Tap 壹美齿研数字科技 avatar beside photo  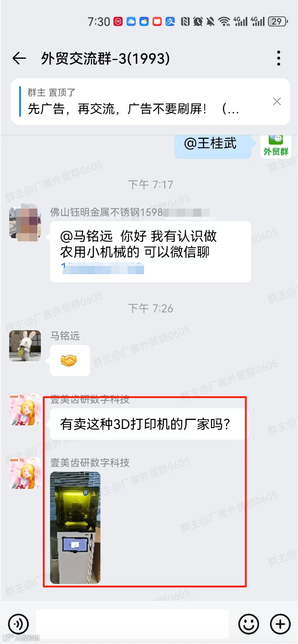25,473
